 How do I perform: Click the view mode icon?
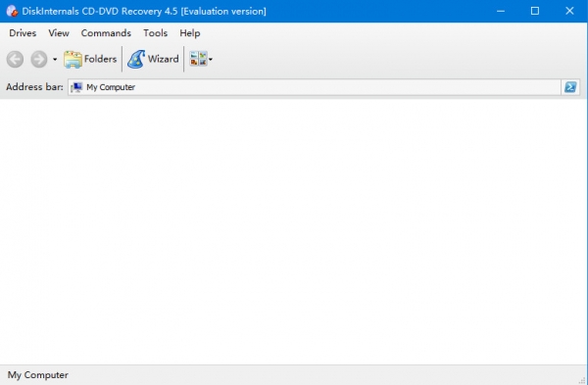[198, 59]
